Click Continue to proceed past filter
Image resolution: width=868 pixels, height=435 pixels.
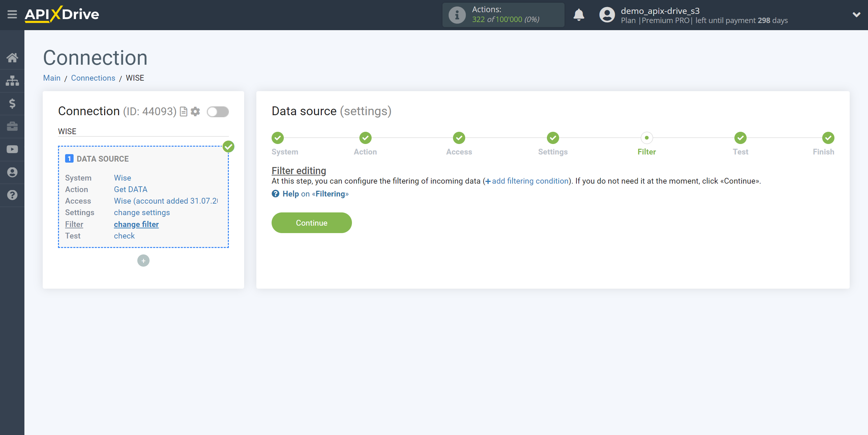click(x=312, y=223)
